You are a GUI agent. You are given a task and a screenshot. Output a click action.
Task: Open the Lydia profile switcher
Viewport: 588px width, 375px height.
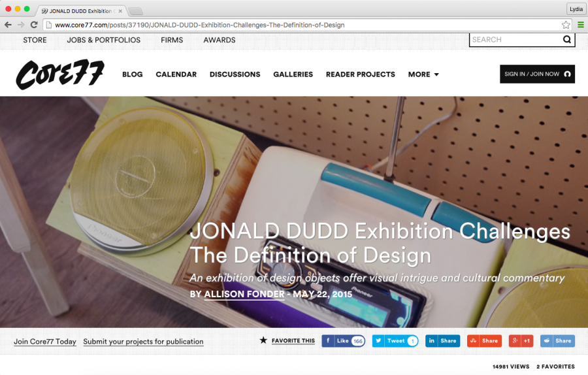tap(576, 9)
